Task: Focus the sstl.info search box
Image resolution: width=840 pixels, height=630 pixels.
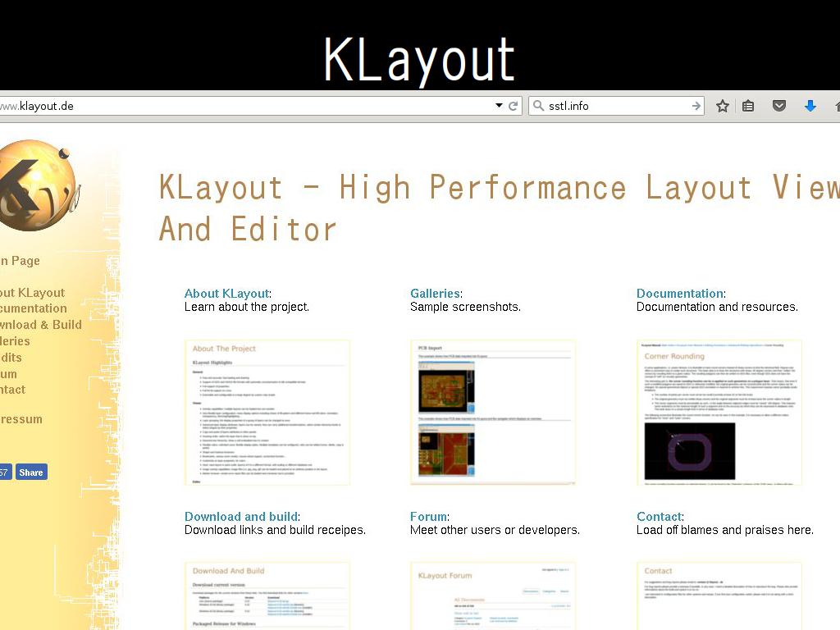Action: pyautogui.click(x=618, y=106)
